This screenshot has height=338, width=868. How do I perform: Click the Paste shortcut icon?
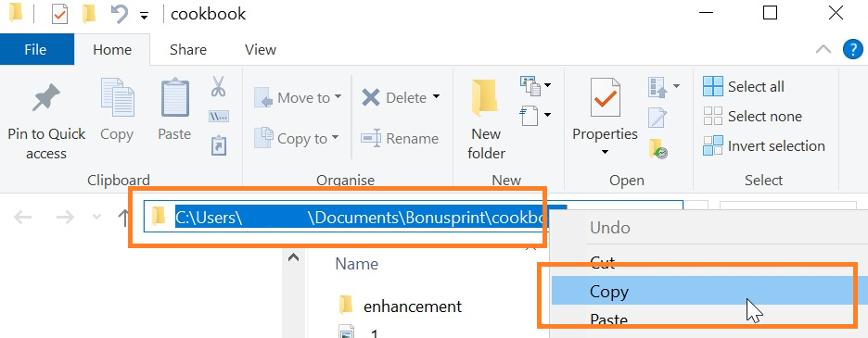pos(219,146)
